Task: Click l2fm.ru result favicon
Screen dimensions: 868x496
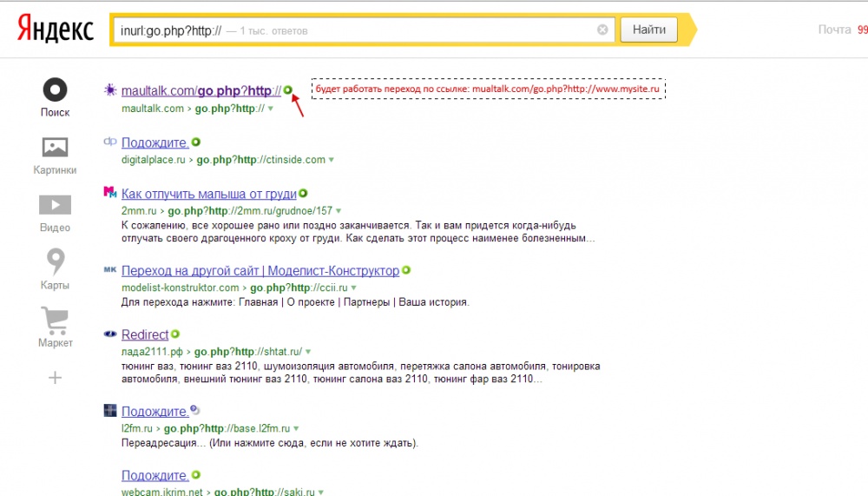Action: tap(110, 411)
